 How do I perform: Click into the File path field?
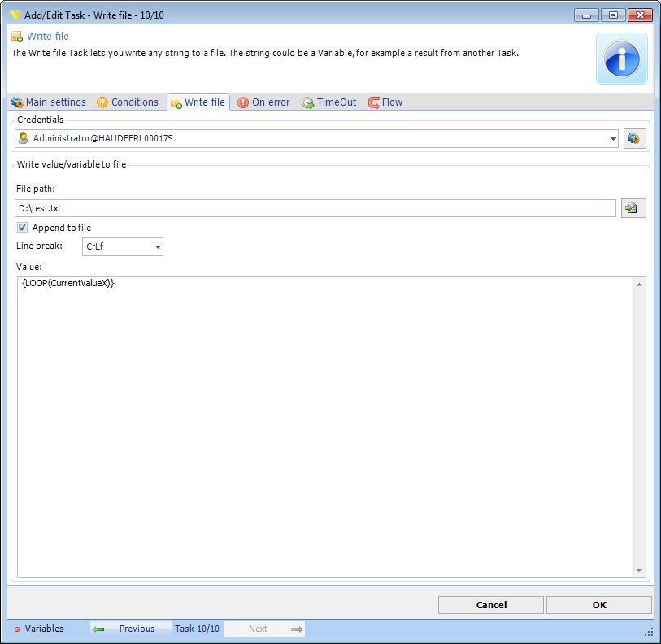coord(315,208)
